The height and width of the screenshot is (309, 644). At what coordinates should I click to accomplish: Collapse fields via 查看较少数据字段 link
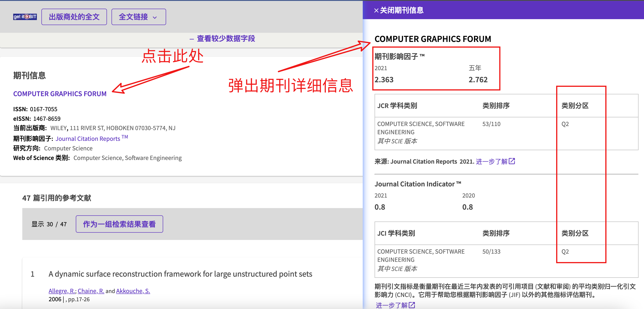(x=222, y=39)
